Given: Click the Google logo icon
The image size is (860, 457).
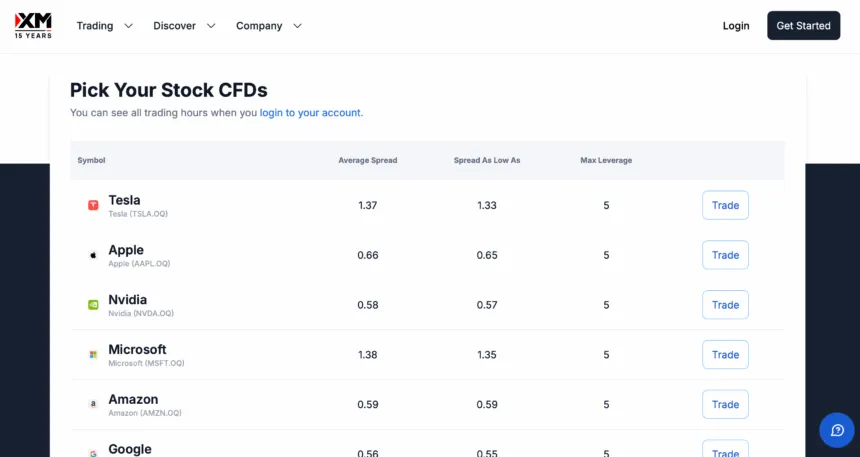Looking at the screenshot, I should [x=93, y=452].
